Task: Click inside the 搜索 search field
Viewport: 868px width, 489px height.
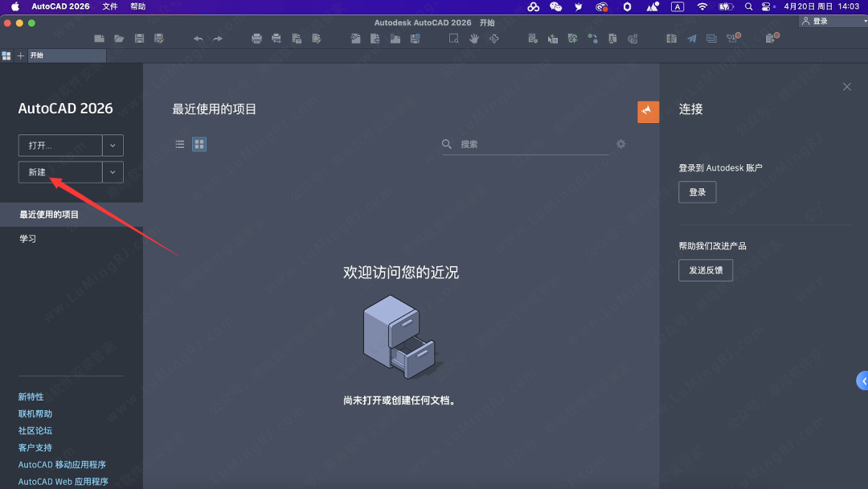Action: tap(522, 145)
